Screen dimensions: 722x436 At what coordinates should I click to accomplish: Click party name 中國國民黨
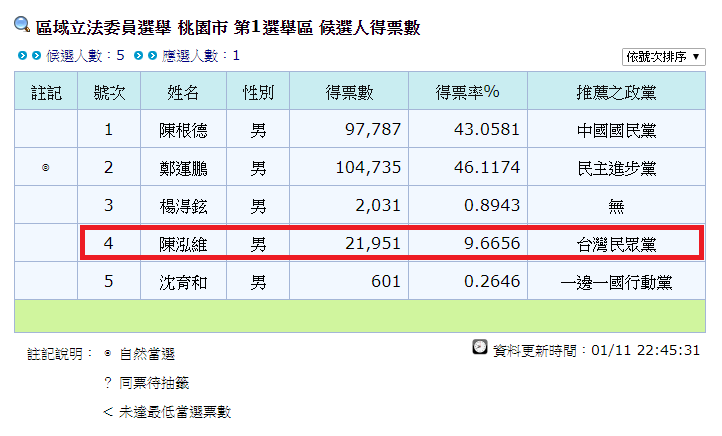[x=617, y=131]
